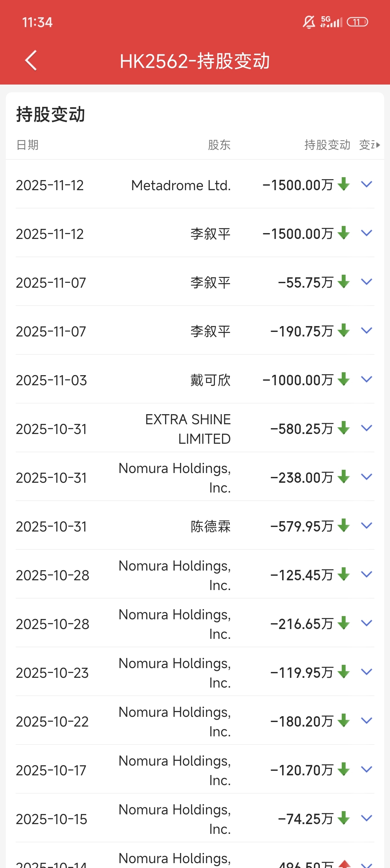Tap the 5G signal strength icon

click(x=331, y=22)
